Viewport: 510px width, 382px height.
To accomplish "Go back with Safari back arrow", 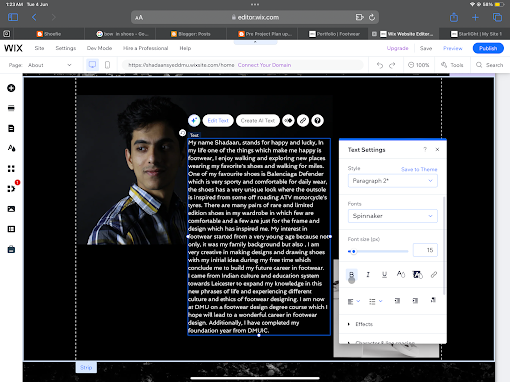I will pyautogui.click(x=34, y=17).
